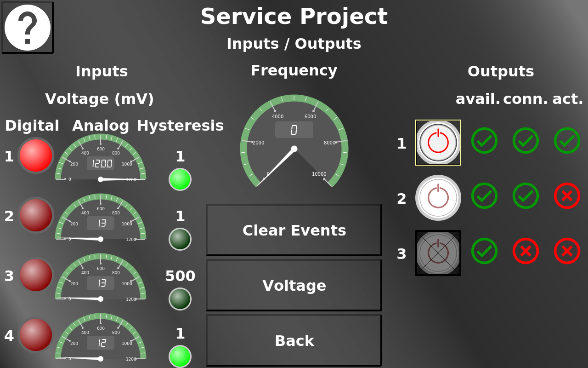This screenshot has width=588, height=368.
Task: Click hysteresis 1 green LED indicator
Action: click(x=180, y=179)
